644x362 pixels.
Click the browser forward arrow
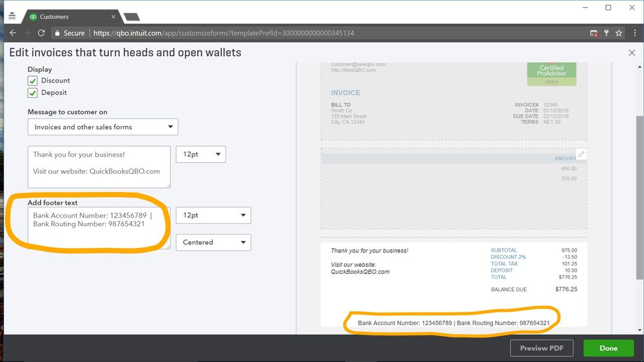coord(27,33)
